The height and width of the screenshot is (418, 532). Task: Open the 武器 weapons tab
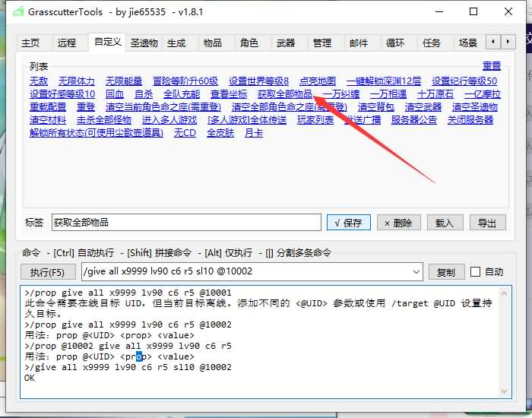[286, 43]
